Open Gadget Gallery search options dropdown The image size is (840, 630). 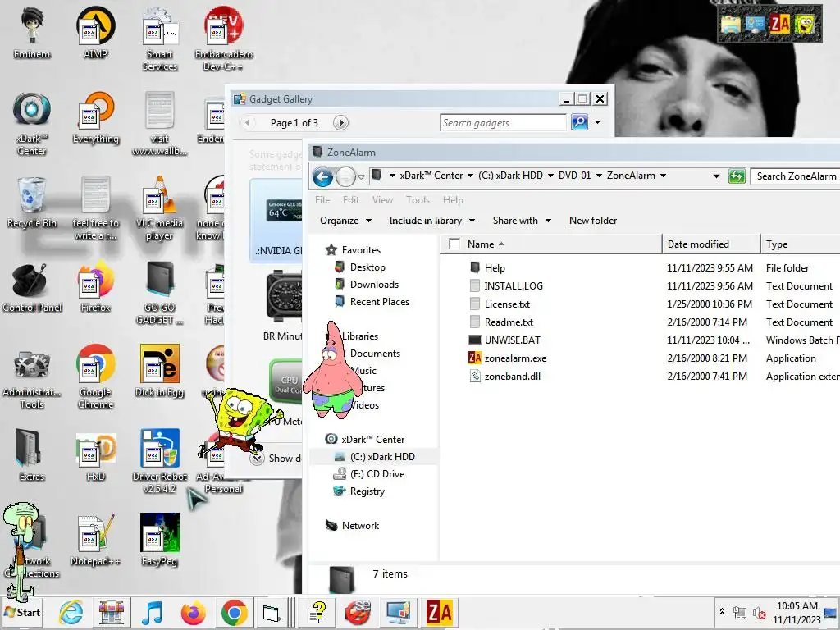coord(598,123)
